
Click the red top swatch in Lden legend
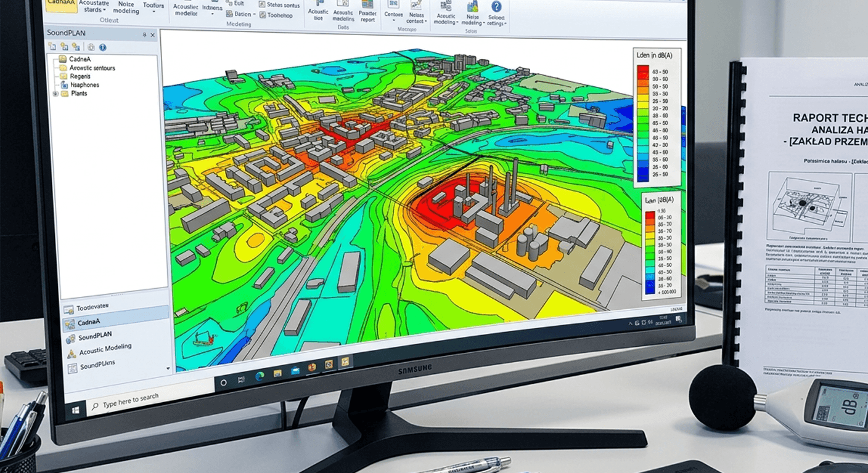click(x=643, y=70)
